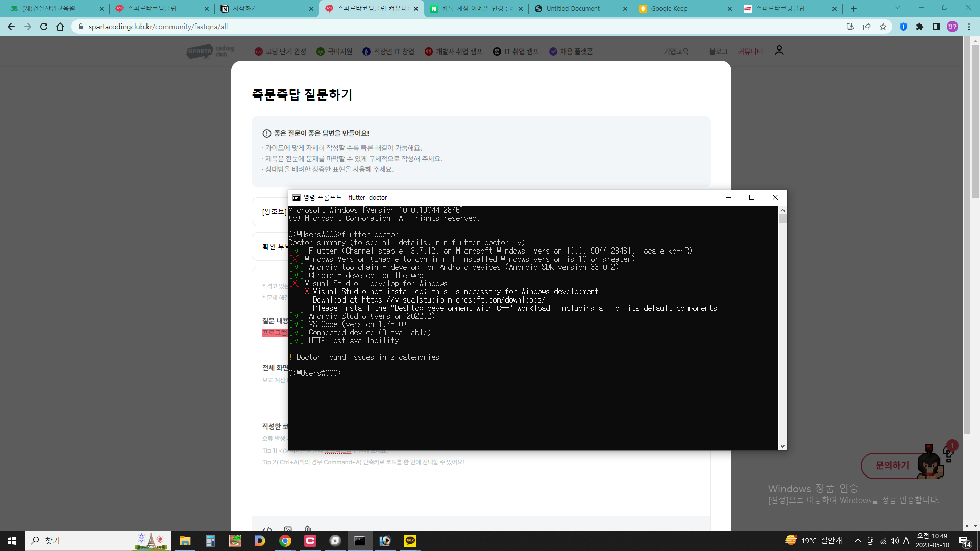This screenshot has height=551, width=980.
Task: Click the install app icon in the address bar
Action: click(850, 27)
